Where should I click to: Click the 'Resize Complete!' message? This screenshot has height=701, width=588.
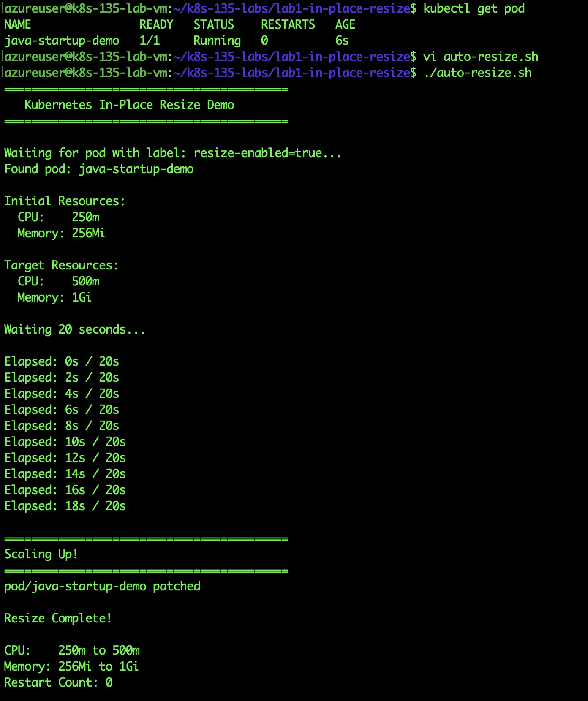coord(58,618)
